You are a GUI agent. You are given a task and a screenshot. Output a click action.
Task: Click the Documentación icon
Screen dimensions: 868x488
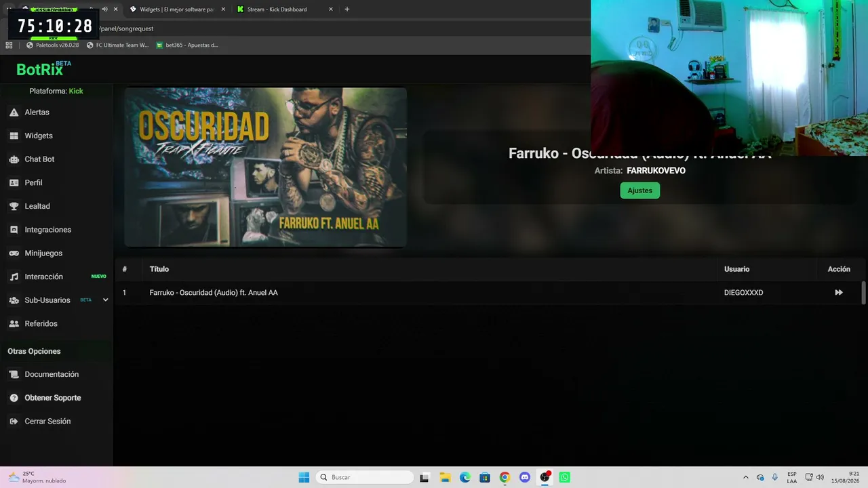pyautogui.click(x=14, y=374)
